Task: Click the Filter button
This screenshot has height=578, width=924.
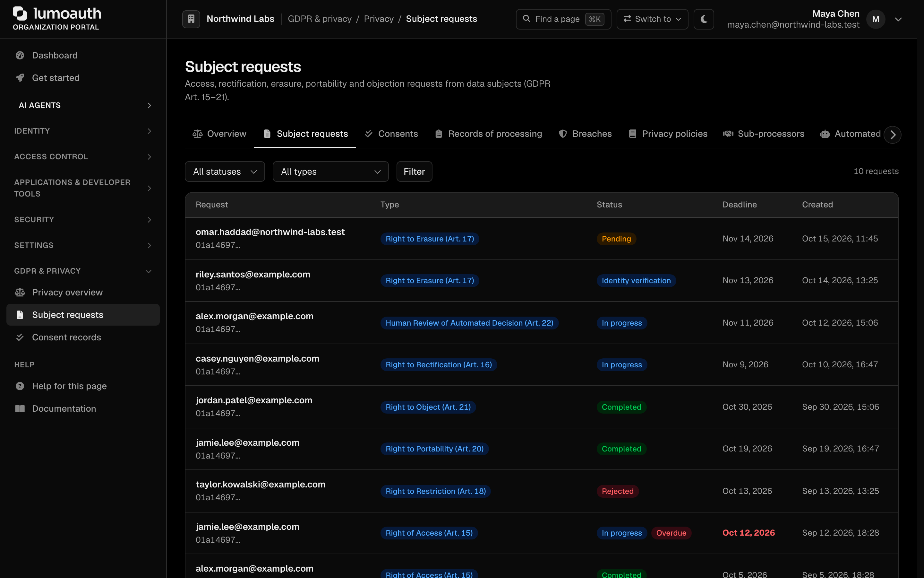Action: click(414, 172)
